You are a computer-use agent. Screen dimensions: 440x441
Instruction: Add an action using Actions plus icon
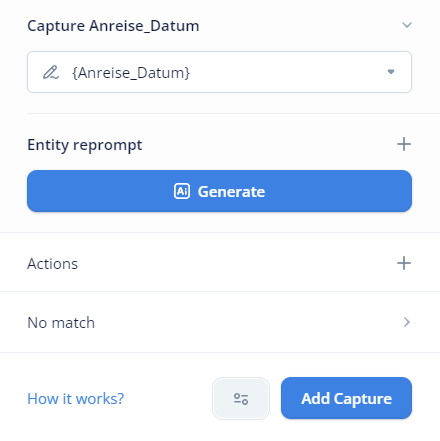pyautogui.click(x=404, y=263)
